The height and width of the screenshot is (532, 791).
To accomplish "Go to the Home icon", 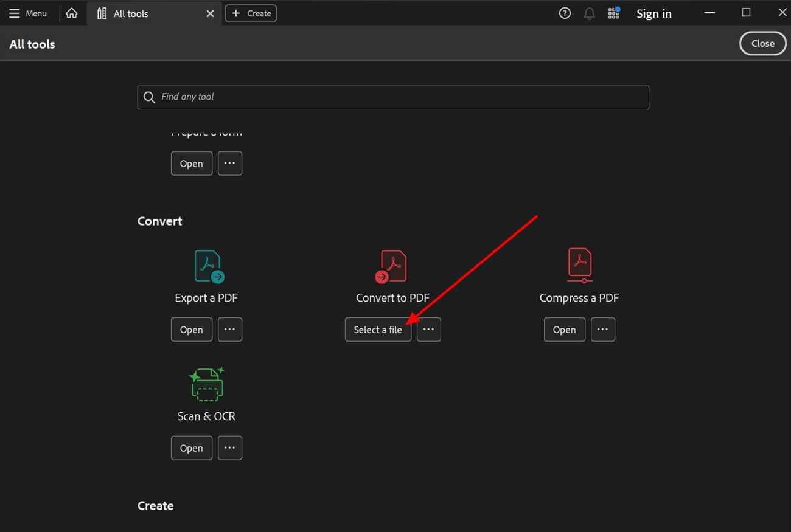I will click(x=72, y=13).
